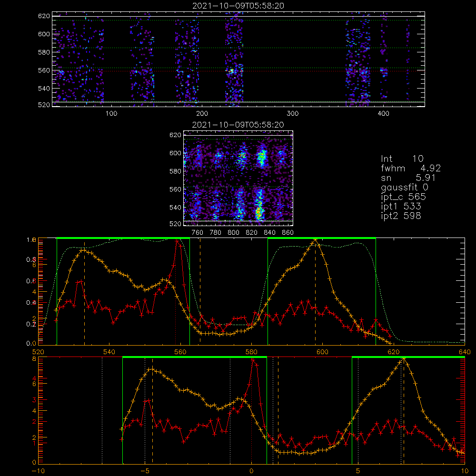Click the 'ipt_c 565' readout
The image size is (476, 476).
pyautogui.click(x=404, y=197)
